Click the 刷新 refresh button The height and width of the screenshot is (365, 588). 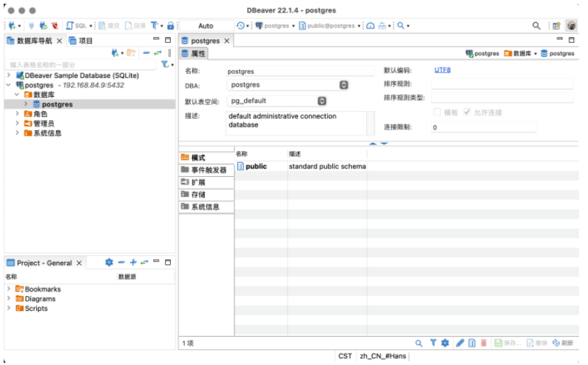click(563, 343)
